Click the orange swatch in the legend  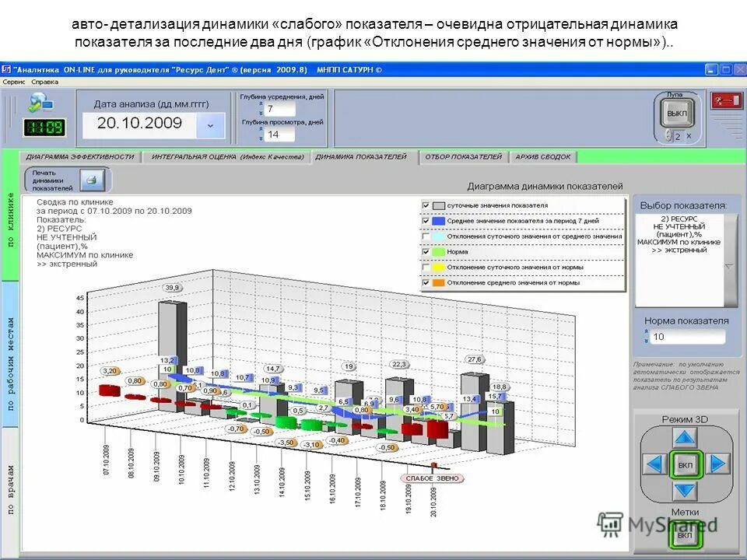pyautogui.click(x=439, y=283)
